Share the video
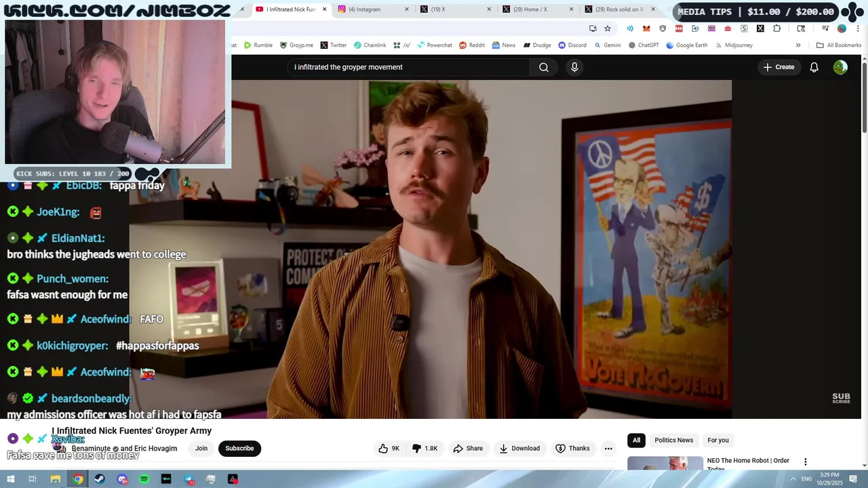Viewport: 868px width, 488px height. (468, 449)
